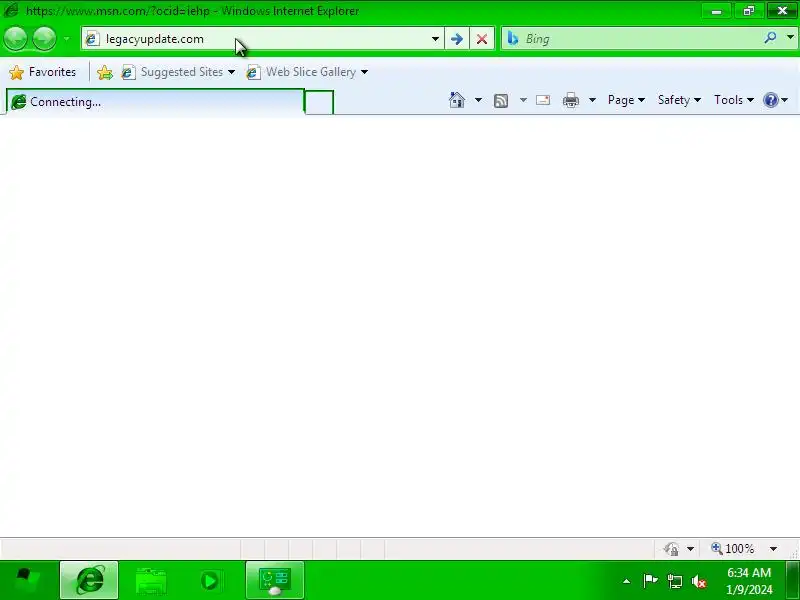Viewport: 800px width, 600px height.
Task: Click the Forward navigation button
Action: click(x=44, y=39)
